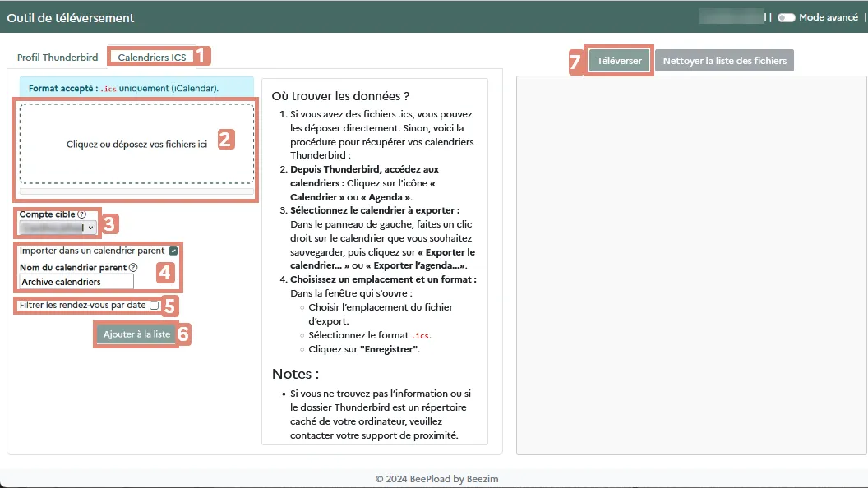The image size is (868, 488).
Task: Open help icon beside Compte cible
Action: pos(82,214)
